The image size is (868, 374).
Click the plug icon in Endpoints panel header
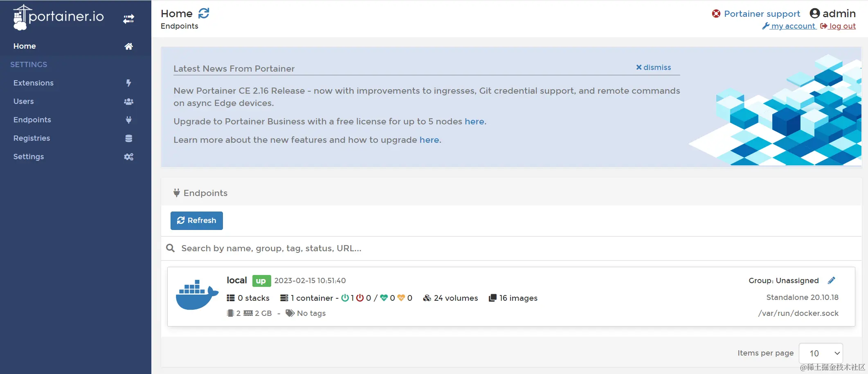177,193
